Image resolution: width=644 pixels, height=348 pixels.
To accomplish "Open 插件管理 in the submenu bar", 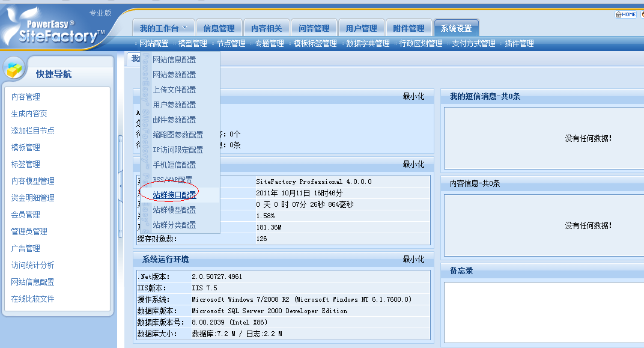I will point(519,43).
